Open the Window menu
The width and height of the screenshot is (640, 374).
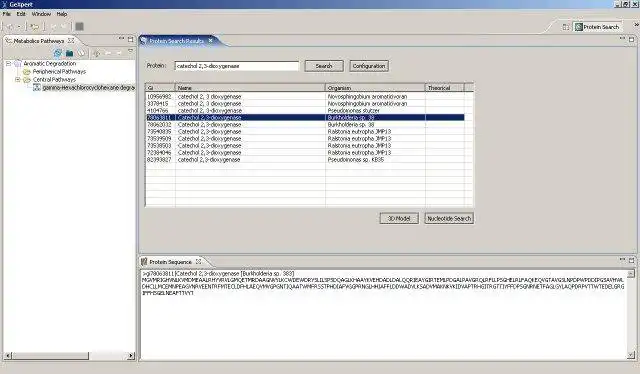[x=41, y=14]
